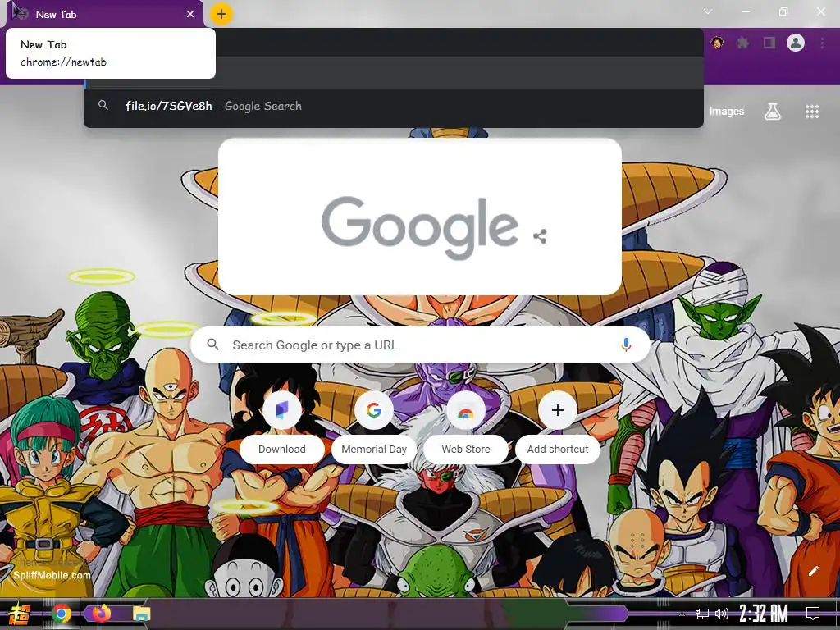Open the Images link

(x=727, y=112)
